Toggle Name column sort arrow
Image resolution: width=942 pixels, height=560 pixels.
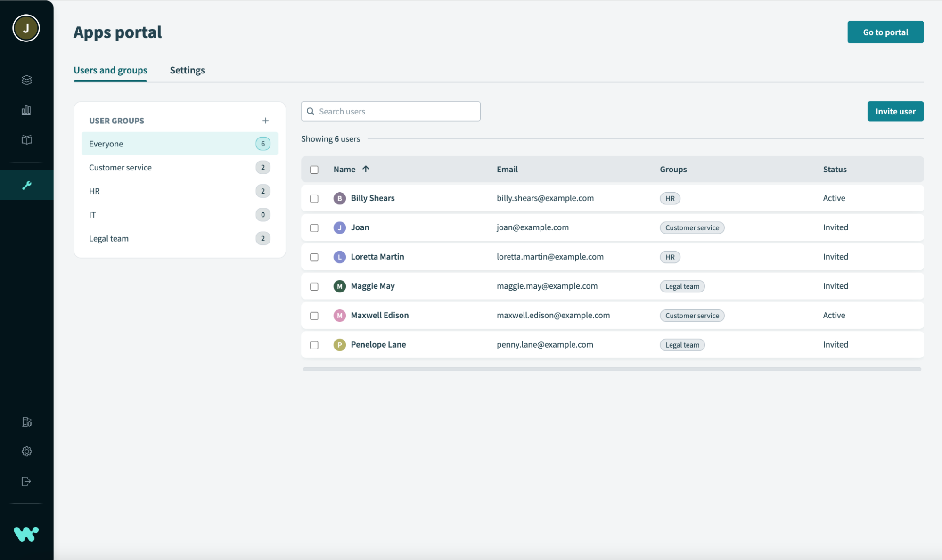tap(366, 169)
